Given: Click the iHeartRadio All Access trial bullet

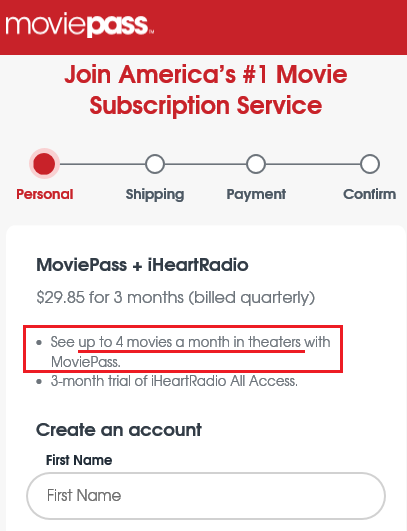Looking at the screenshot, I should 174,381.
